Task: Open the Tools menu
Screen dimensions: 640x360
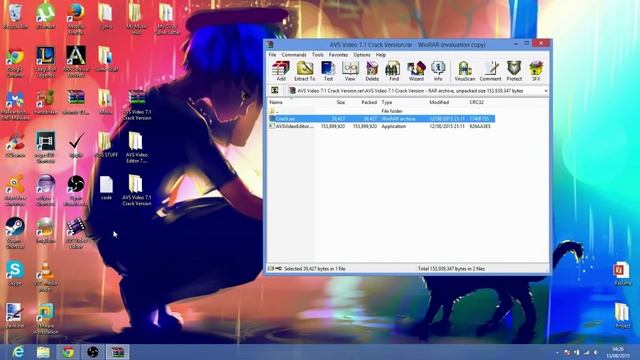Action: [x=318, y=55]
